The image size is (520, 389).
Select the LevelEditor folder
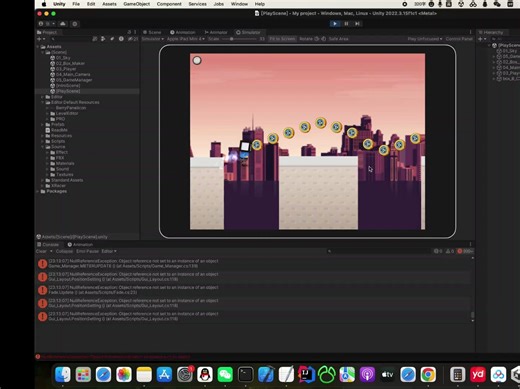tap(64, 113)
